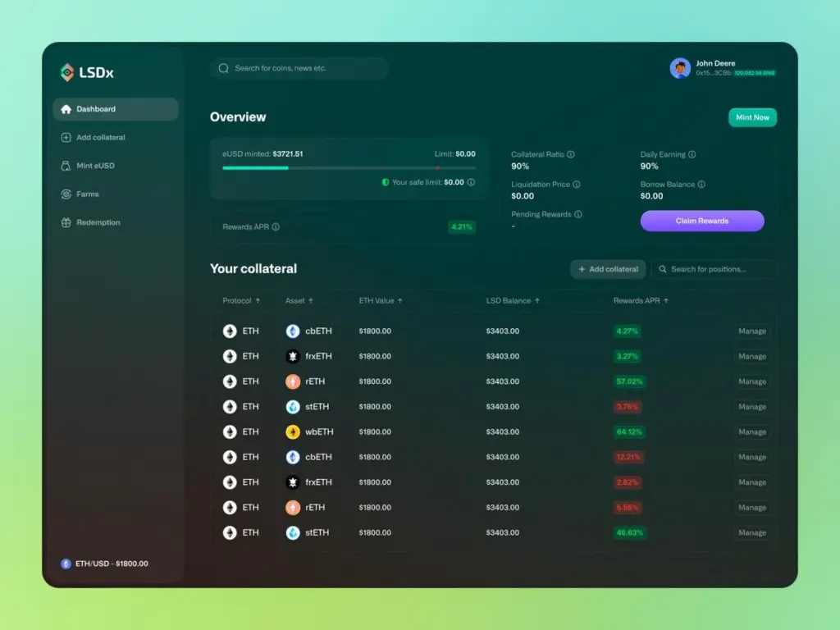This screenshot has height=630, width=840.
Task: Manage the row with 2.62% APR
Action: tap(752, 482)
